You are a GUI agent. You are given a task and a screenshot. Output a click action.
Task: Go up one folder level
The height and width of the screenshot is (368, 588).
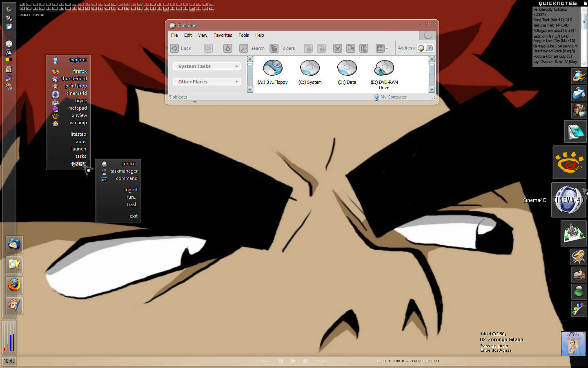tap(228, 48)
